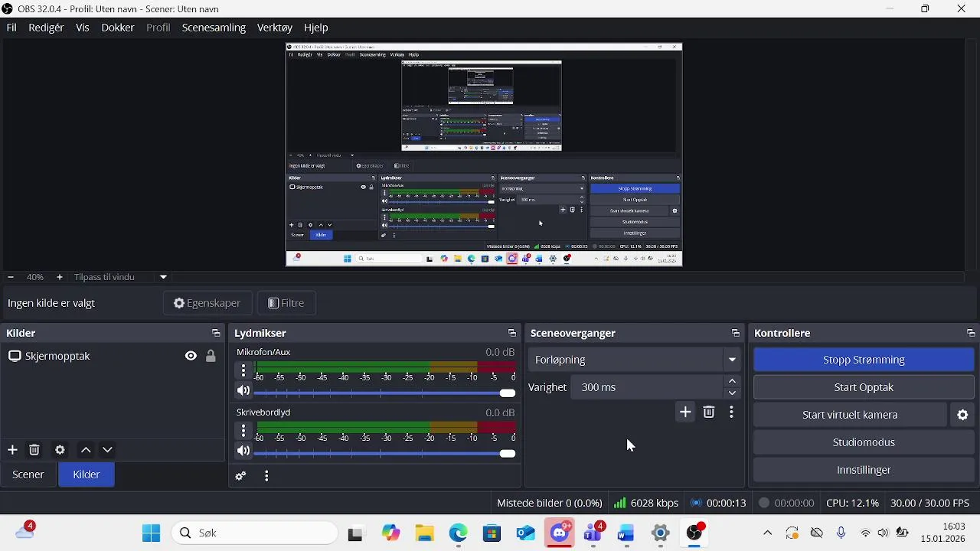The height and width of the screenshot is (551, 980).
Task: Open Mikrofon/Aux three-dot options menu
Action: (x=243, y=370)
